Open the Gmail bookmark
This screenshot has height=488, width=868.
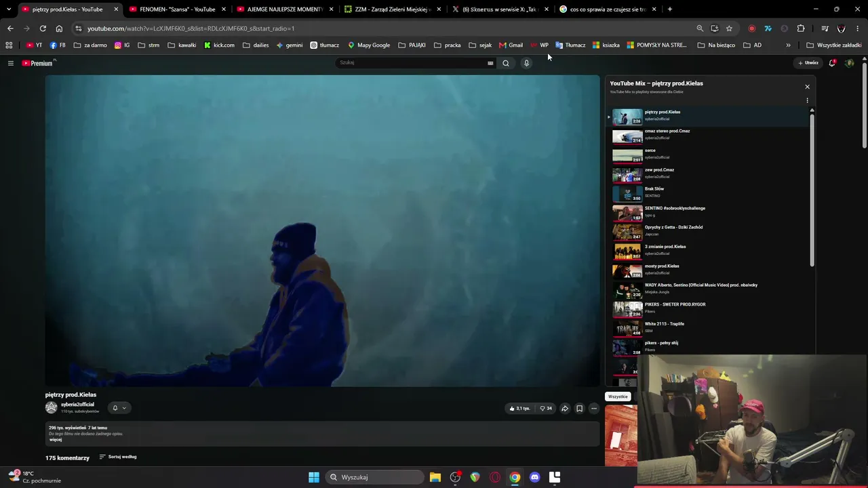(x=511, y=45)
